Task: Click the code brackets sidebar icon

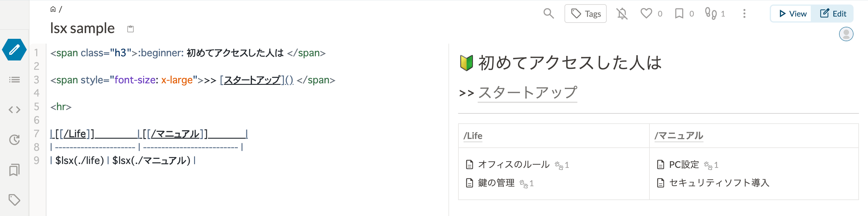Action: tap(14, 110)
